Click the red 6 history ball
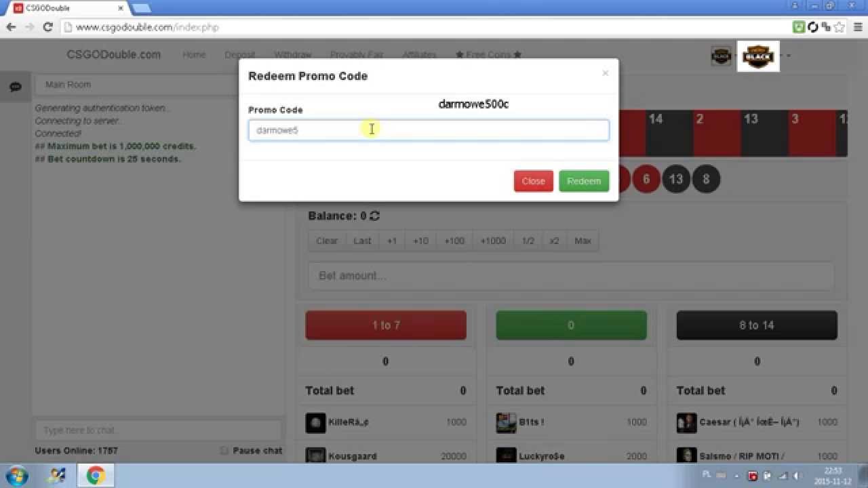The height and width of the screenshot is (488, 868). (x=646, y=179)
